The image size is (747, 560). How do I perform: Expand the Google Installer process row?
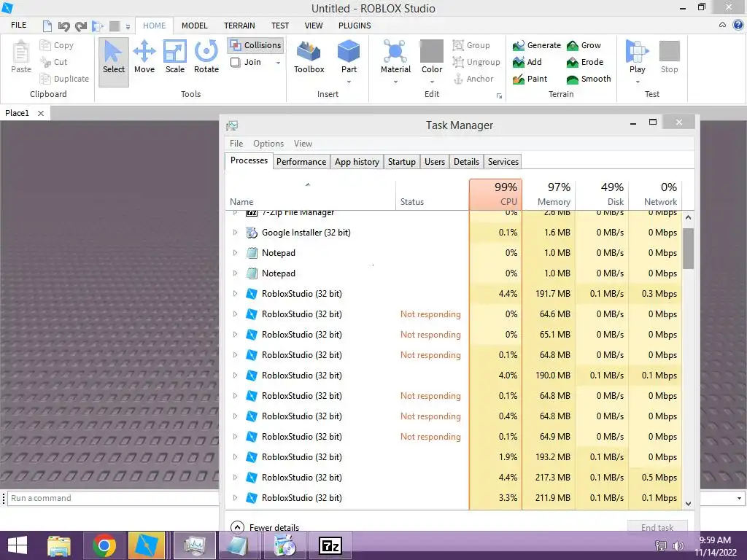coord(235,233)
